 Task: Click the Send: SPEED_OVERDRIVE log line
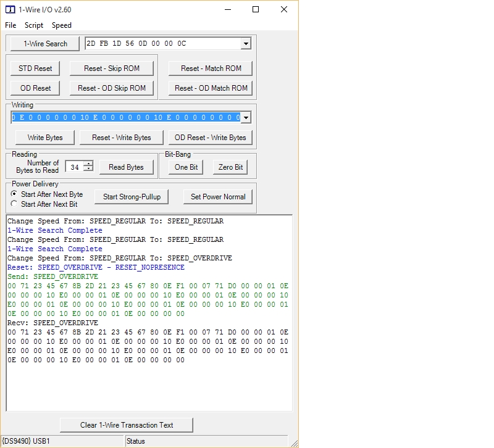click(52, 276)
